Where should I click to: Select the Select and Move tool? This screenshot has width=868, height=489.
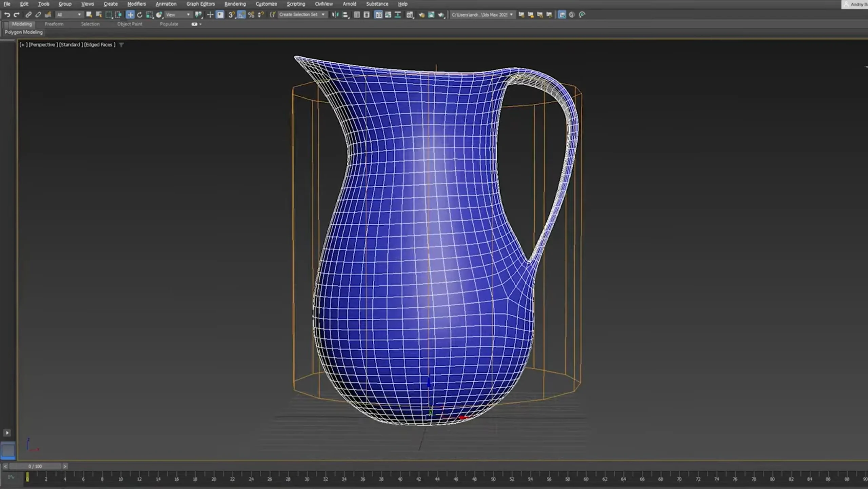(130, 15)
